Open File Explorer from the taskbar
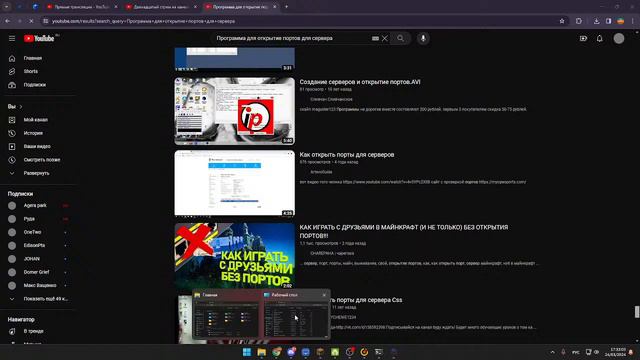The image size is (640, 360). click(262, 352)
